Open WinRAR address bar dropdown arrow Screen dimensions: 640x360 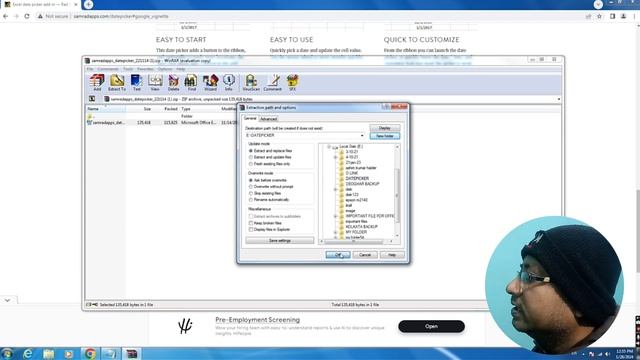pyautogui.click(x=559, y=99)
